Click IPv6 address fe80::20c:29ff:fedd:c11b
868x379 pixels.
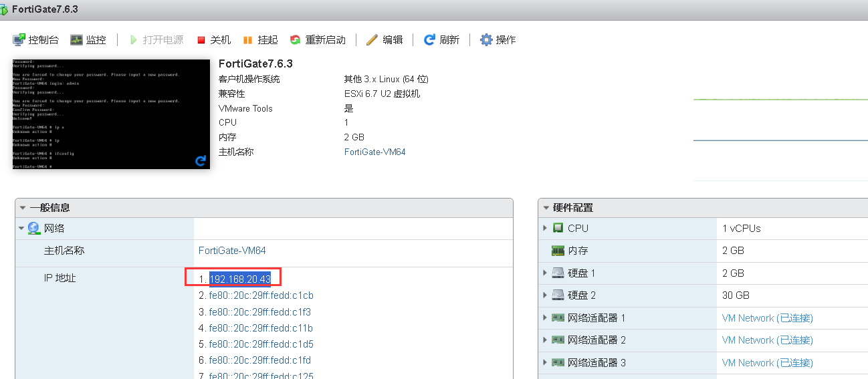pyautogui.click(x=261, y=328)
